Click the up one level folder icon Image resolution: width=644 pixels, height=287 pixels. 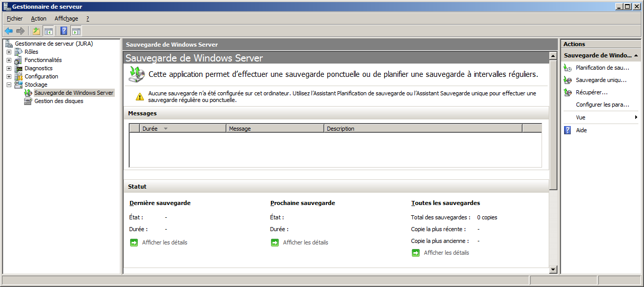tap(36, 31)
